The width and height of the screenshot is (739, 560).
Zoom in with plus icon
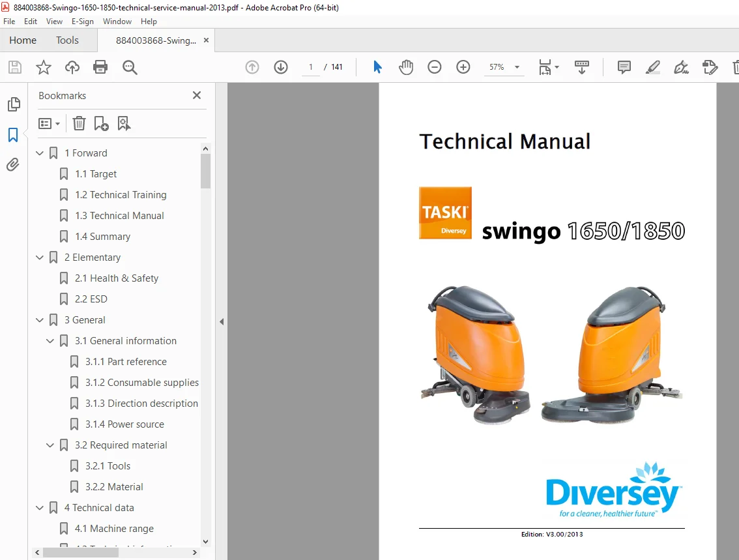463,67
